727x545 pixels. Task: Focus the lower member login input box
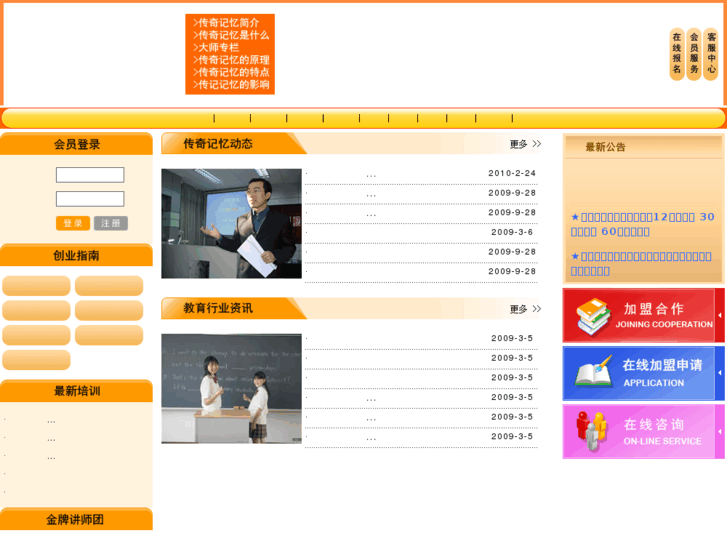point(90,199)
